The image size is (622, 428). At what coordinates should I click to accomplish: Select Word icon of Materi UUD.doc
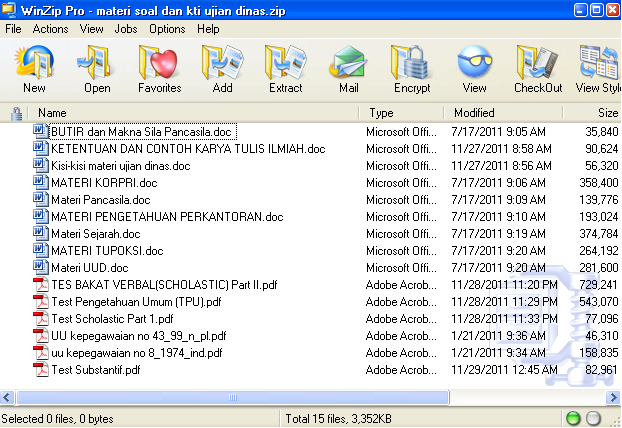[40, 267]
